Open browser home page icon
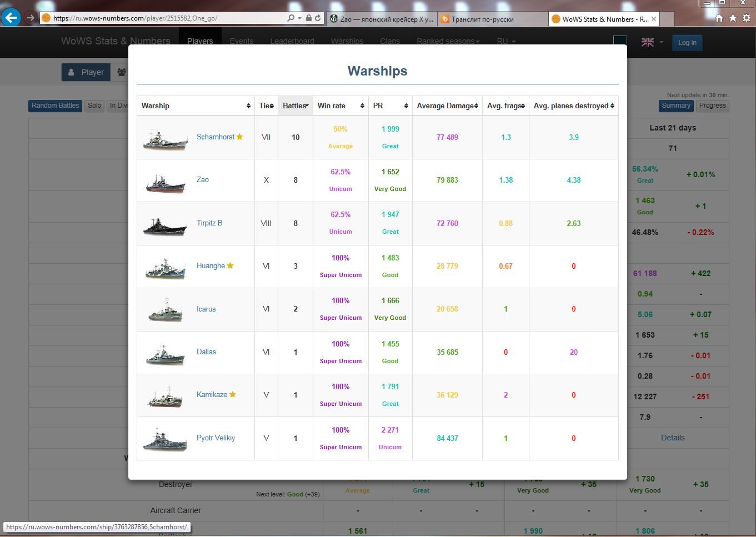 click(719, 18)
